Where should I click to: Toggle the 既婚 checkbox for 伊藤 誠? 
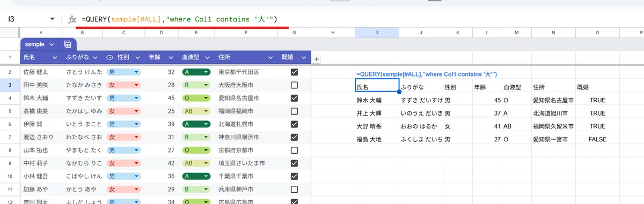(x=294, y=124)
